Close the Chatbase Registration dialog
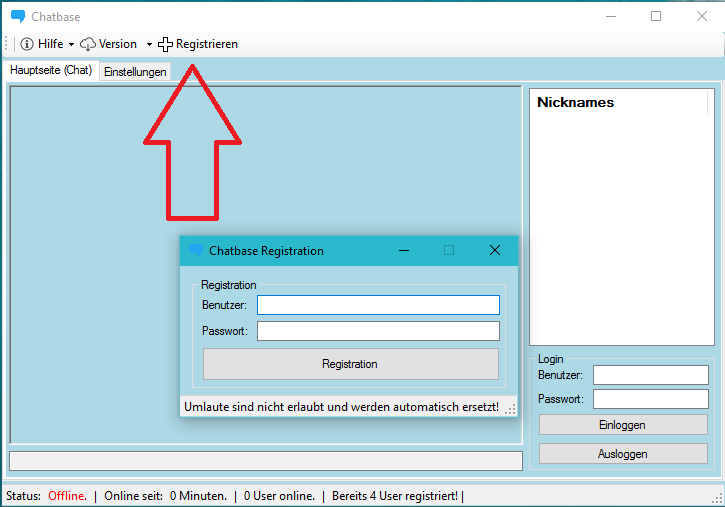This screenshot has height=507, width=725. [x=494, y=250]
